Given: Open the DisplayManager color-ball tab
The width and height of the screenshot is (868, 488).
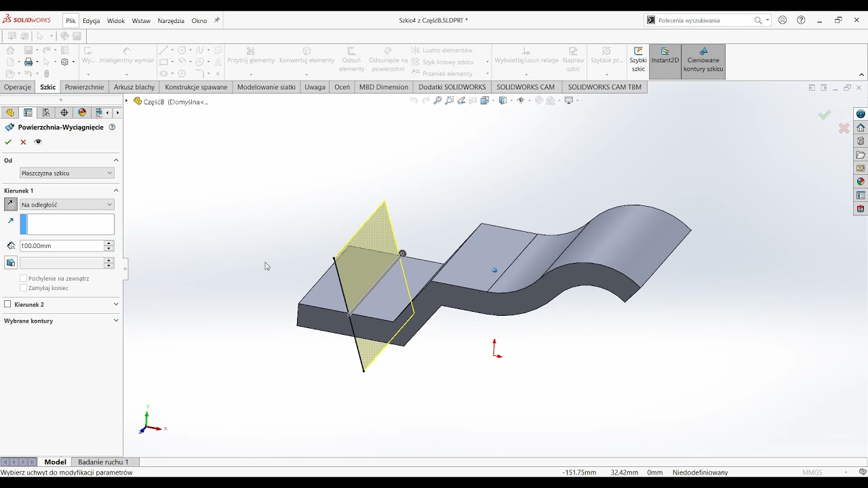Looking at the screenshot, I should click(x=82, y=113).
